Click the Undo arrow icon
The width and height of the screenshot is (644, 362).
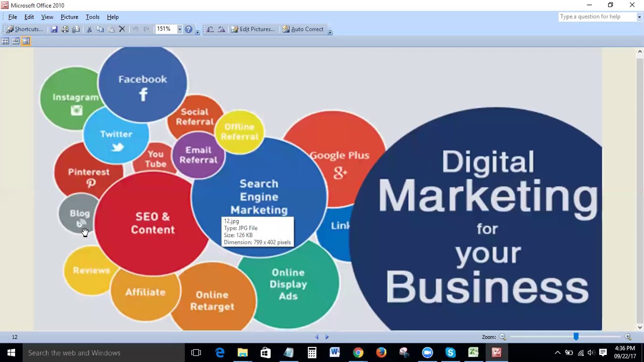point(135,29)
